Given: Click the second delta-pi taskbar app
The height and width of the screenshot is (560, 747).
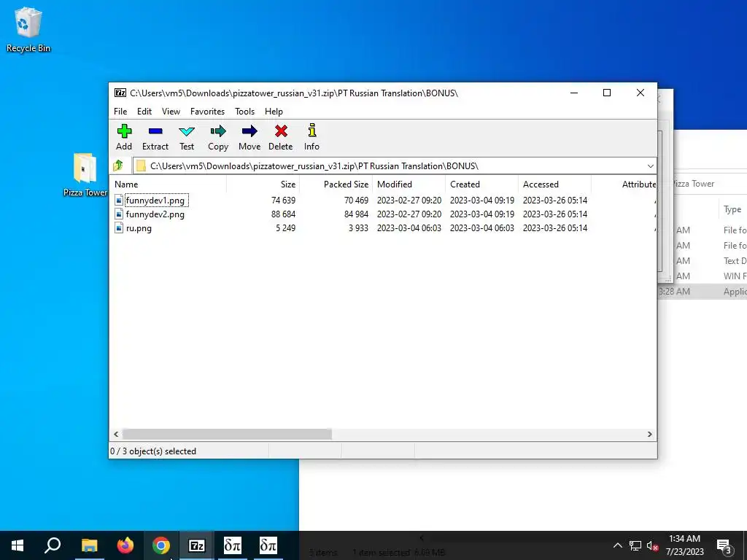Looking at the screenshot, I should click(268, 545).
